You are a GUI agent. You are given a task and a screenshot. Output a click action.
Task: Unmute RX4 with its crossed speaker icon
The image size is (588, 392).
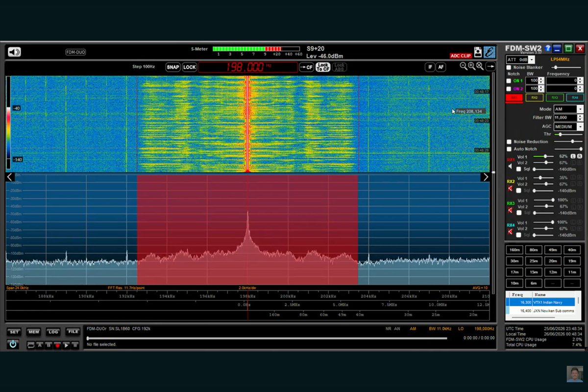pyautogui.click(x=510, y=231)
